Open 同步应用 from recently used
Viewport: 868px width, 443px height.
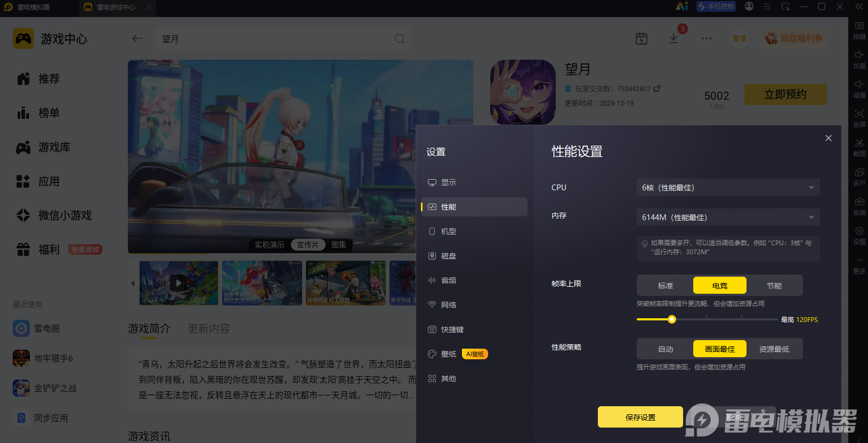click(x=40, y=418)
